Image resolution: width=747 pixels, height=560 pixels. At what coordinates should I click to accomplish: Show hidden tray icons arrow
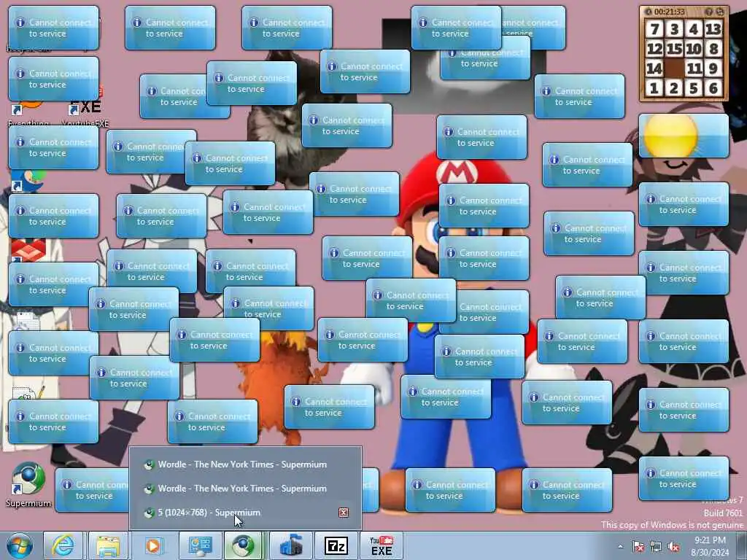[x=620, y=547]
